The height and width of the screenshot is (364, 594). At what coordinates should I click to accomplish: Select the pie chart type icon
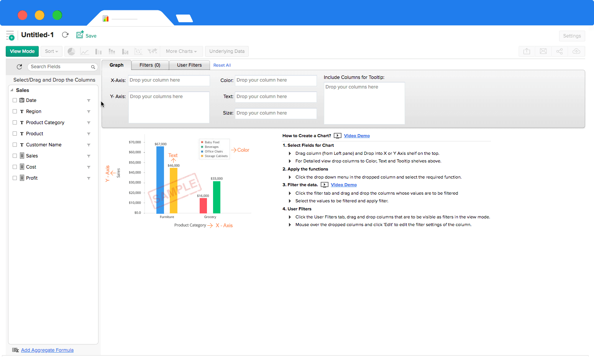point(71,51)
